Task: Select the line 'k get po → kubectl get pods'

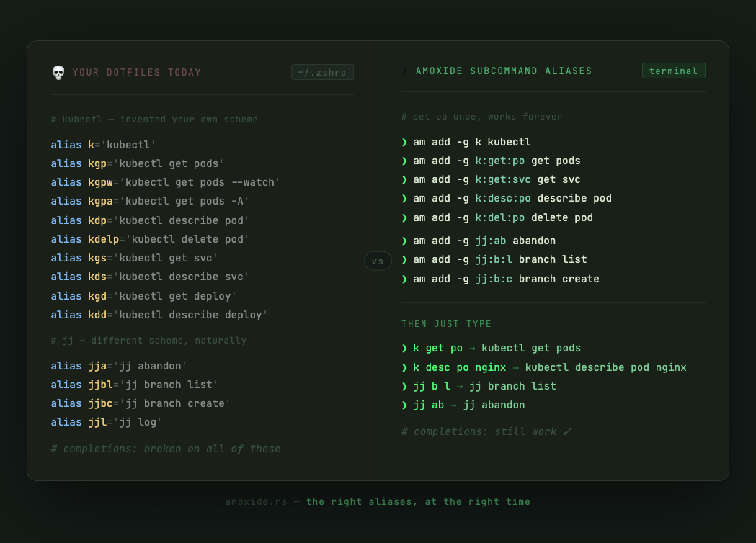Action: [x=492, y=349]
